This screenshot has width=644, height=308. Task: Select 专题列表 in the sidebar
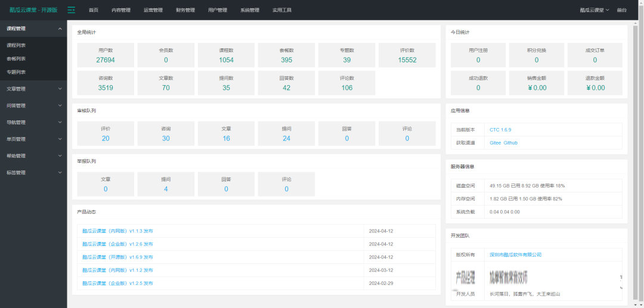pos(16,72)
